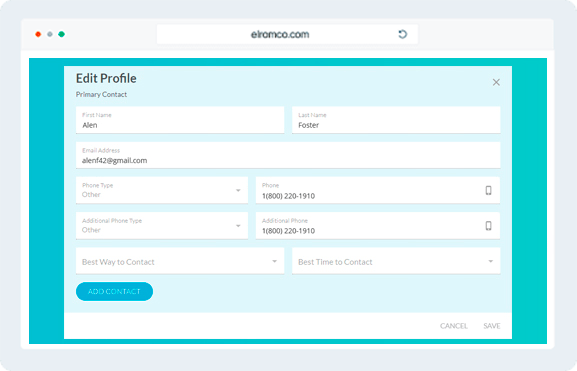This screenshot has width=577, height=371.
Task: Expand the Best Way to Contact dropdown
Action: (180, 261)
